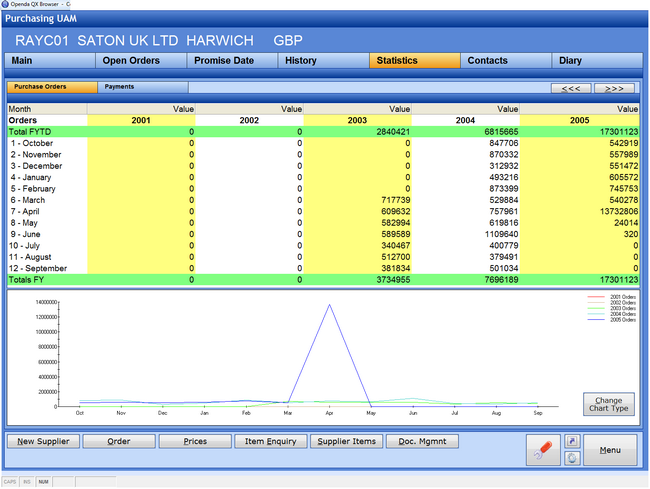Click the Openda QX Browser title icon

(5, 4)
